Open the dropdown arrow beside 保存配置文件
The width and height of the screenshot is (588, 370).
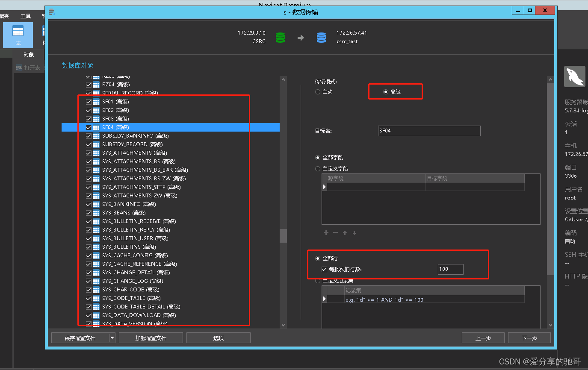click(112, 338)
